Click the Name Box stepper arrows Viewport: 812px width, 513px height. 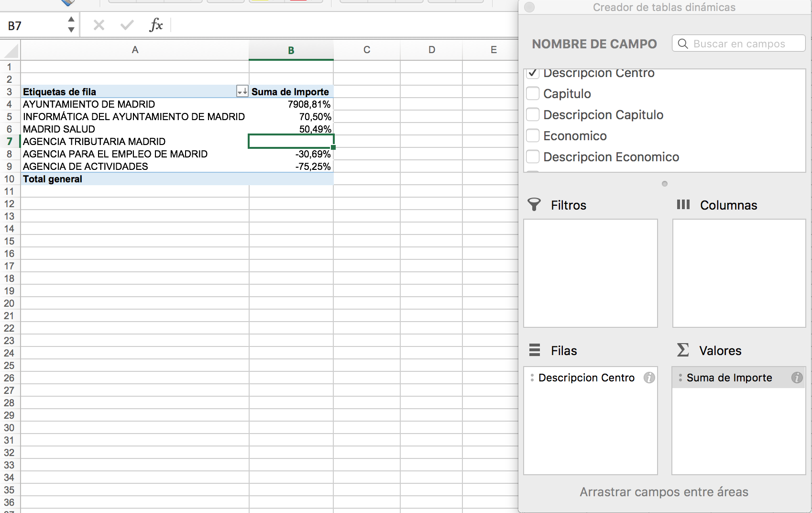click(71, 25)
